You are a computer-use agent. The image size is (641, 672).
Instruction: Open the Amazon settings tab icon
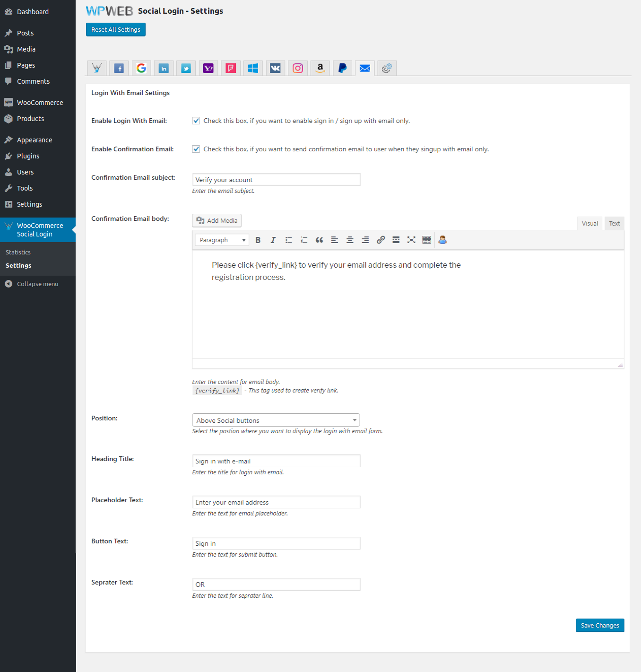320,69
